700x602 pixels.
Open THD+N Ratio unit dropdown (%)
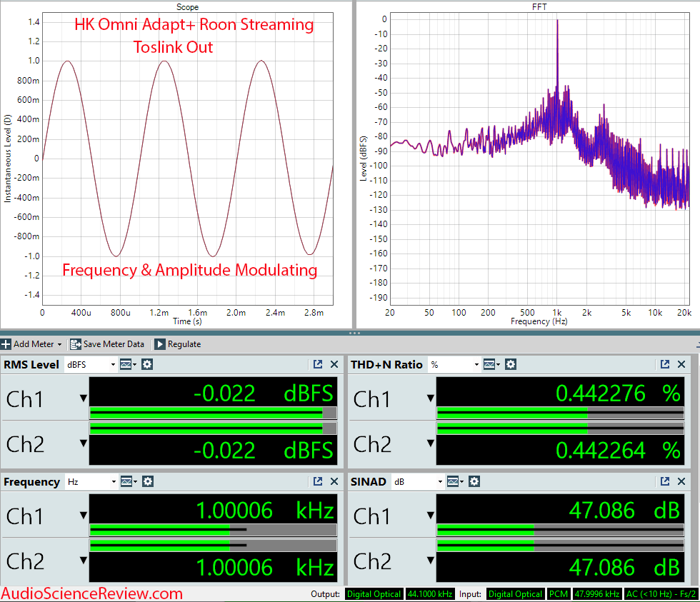[454, 365]
